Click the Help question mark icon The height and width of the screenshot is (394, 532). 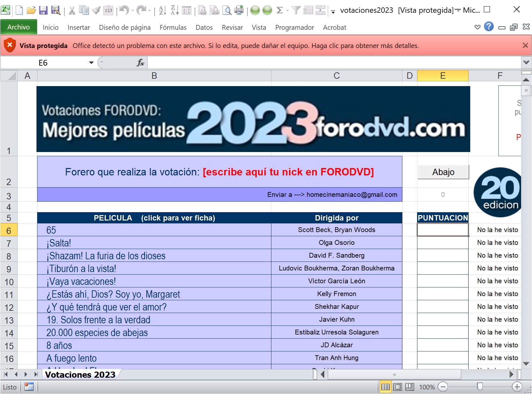click(x=488, y=27)
